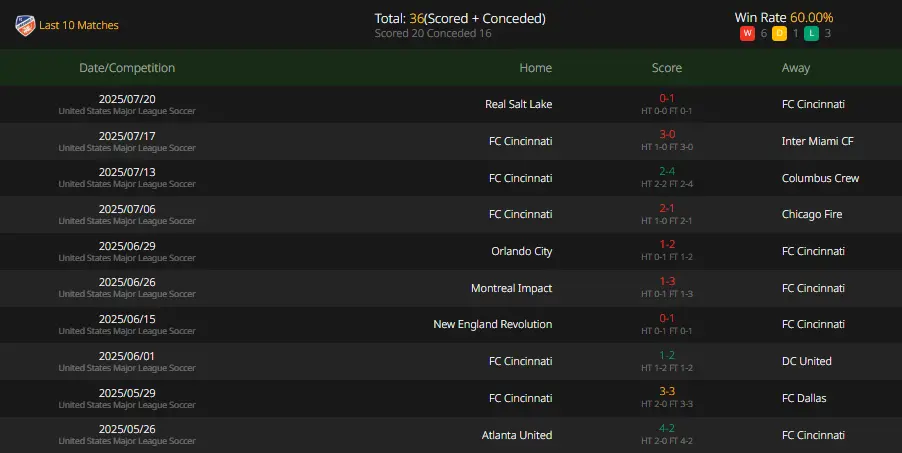Select the 2025/07/06 match date
Screen dimensions: 902x453
(127, 209)
